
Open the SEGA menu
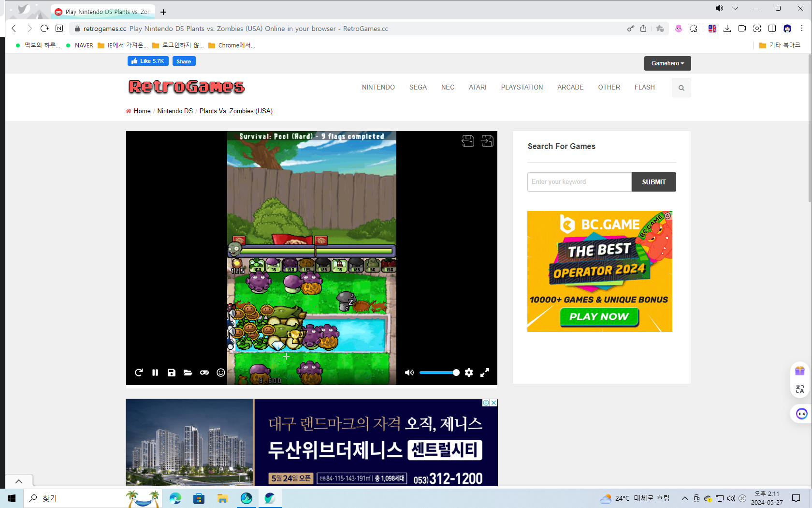(418, 87)
